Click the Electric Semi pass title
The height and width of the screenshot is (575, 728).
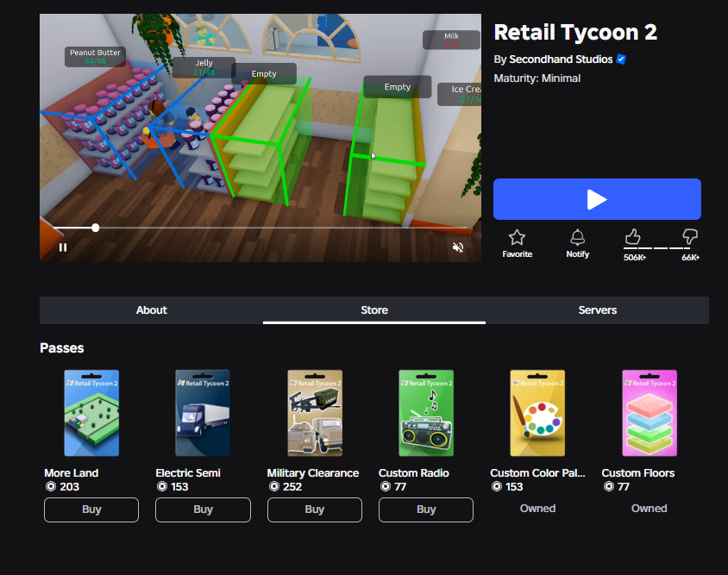188,473
